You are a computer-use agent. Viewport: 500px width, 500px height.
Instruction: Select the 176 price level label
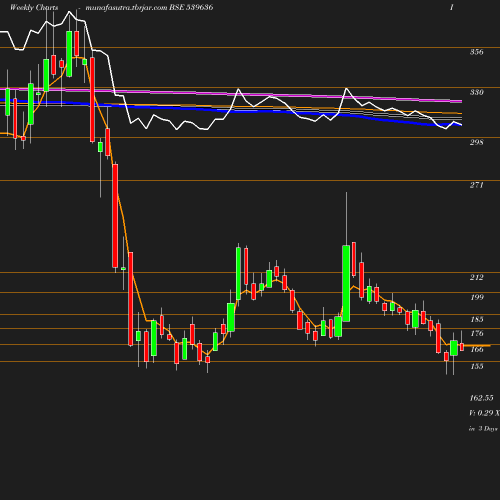click(x=476, y=333)
